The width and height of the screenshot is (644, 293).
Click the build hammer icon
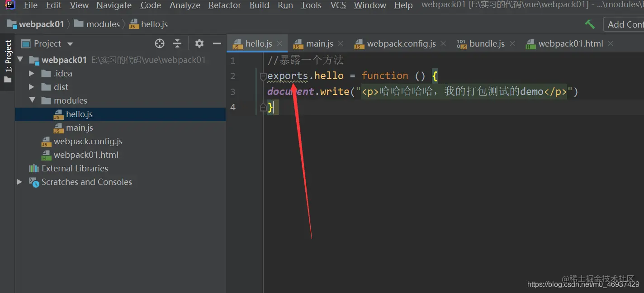(590, 24)
